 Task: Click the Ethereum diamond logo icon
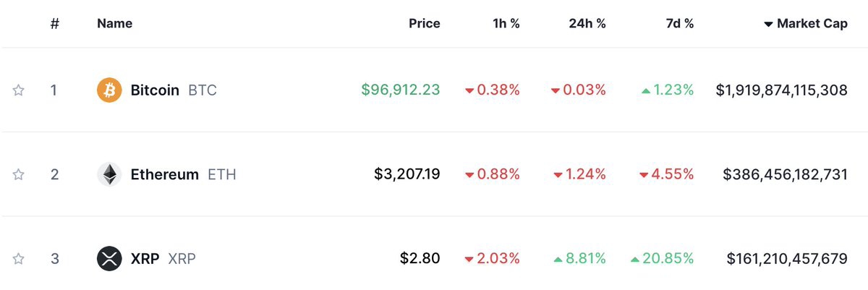click(x=109, y=174)
